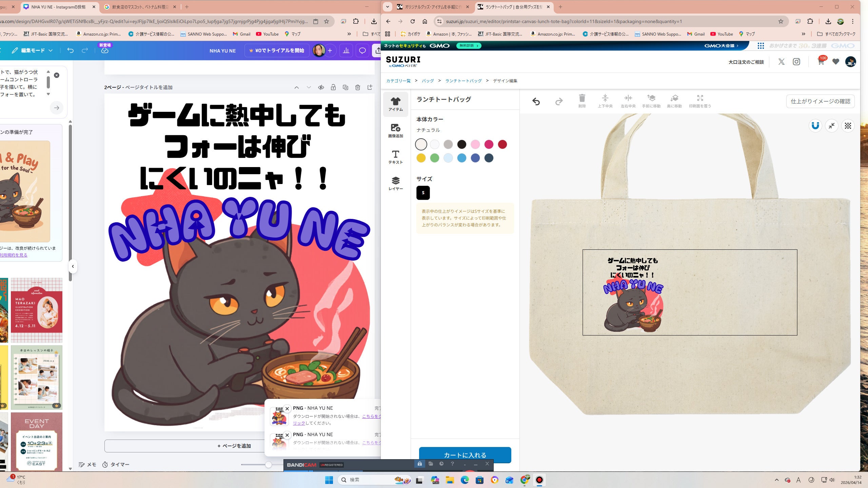Click the Windows Start button
This screenshot has width=868, height=488.
pos(329,480)
